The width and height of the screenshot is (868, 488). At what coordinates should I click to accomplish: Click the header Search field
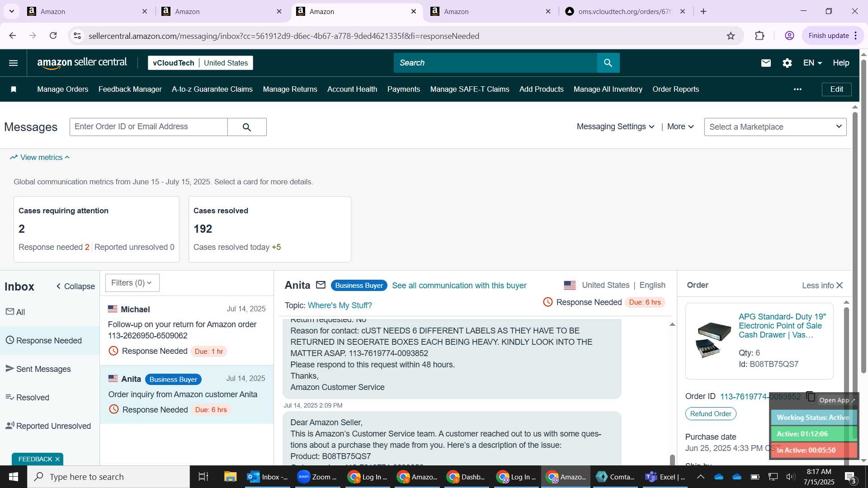[x=495, y=63]
